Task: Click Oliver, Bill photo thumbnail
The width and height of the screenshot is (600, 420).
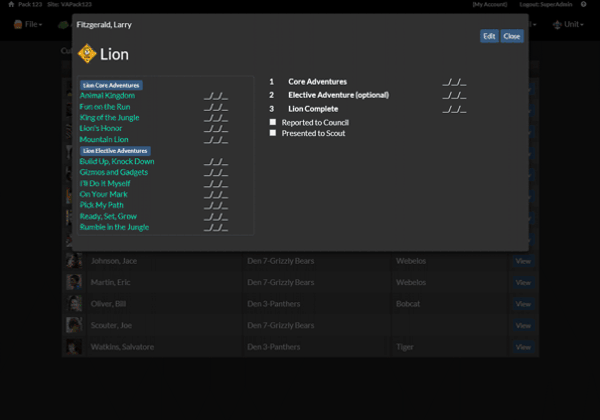Action: tap(74, 303)
